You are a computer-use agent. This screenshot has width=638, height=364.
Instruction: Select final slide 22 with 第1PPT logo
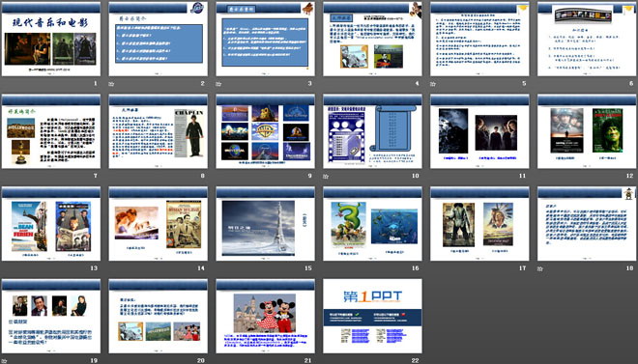(373, 316)
